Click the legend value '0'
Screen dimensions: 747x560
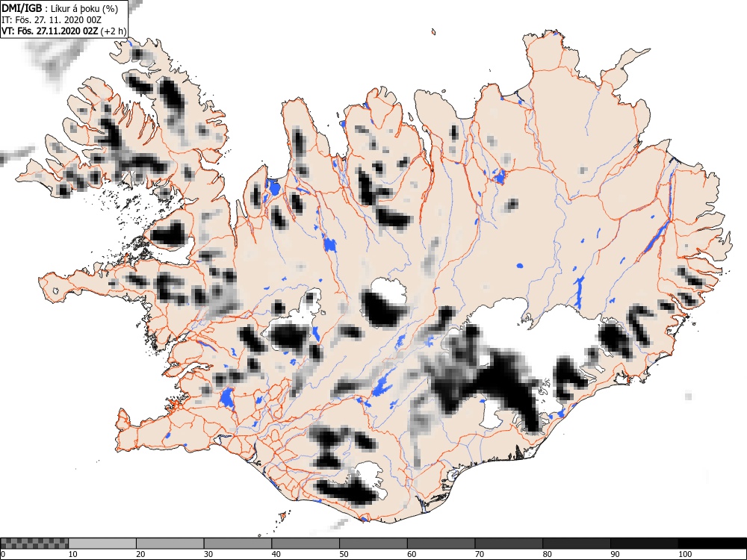(3, 554)
